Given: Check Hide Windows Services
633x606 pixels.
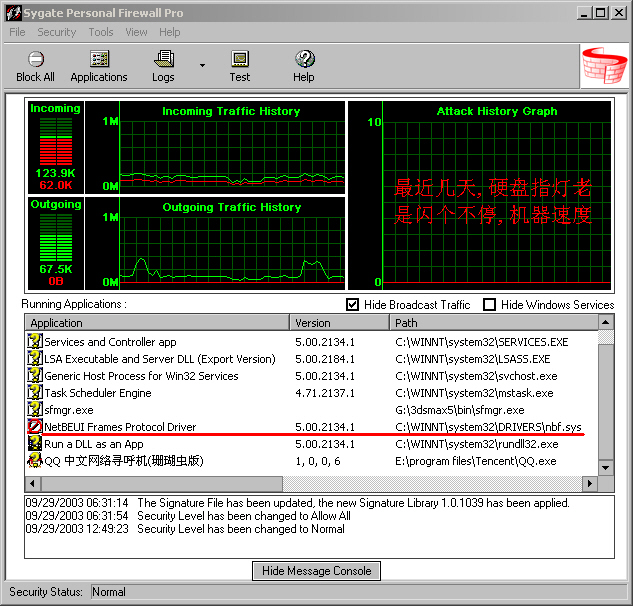Looking at the screenshot, I should click(489, 304).
